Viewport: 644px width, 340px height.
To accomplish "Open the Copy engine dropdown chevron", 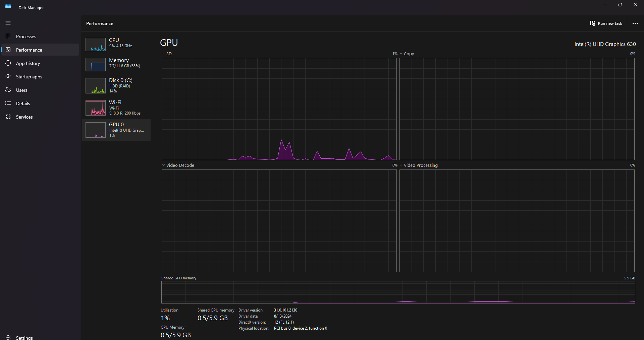I will tap(401, 54).
